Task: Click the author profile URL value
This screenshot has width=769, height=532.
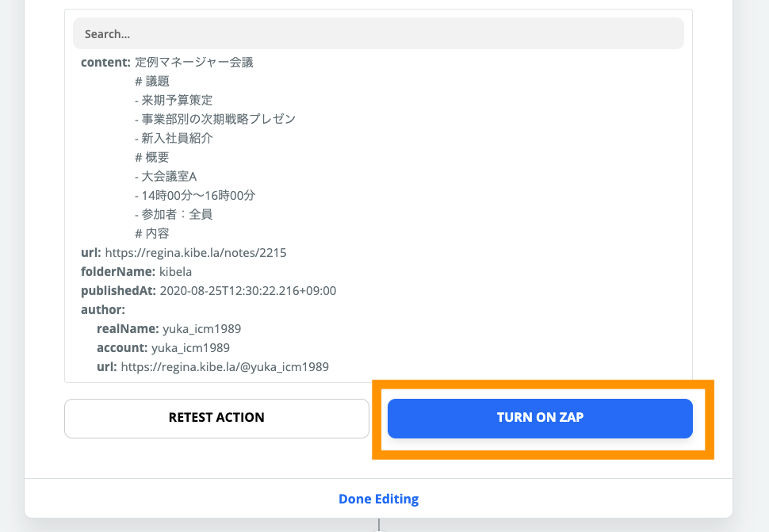Action: (224, 367)
